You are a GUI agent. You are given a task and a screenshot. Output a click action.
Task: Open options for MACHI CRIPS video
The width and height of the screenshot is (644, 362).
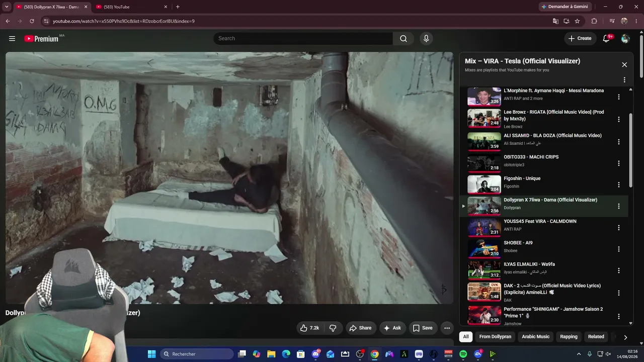tap(619, 163)
